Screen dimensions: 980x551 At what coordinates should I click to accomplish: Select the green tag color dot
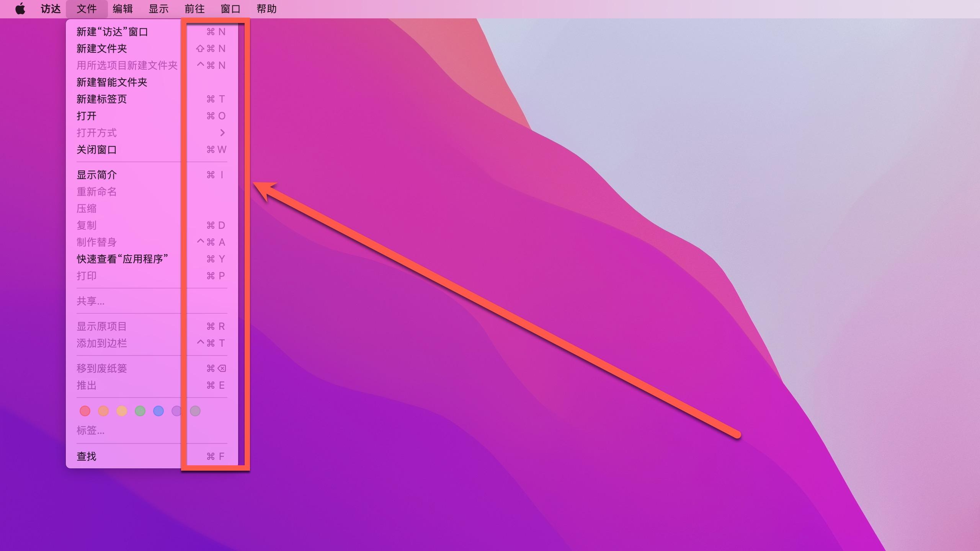[x=140, y=411]
